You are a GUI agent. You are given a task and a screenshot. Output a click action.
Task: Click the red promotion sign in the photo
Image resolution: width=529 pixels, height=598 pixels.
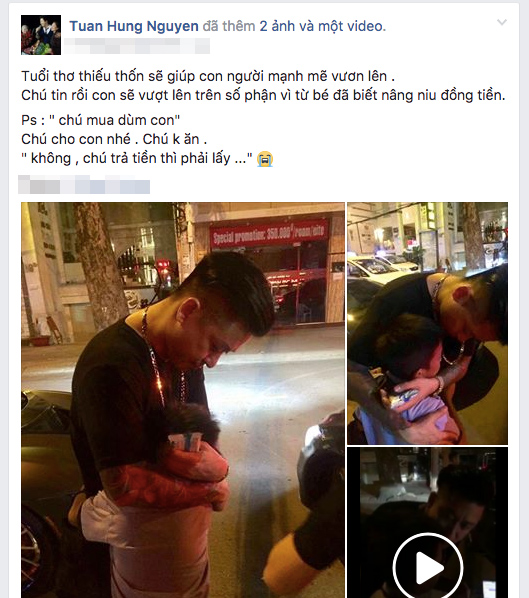(x=269, y=233)
